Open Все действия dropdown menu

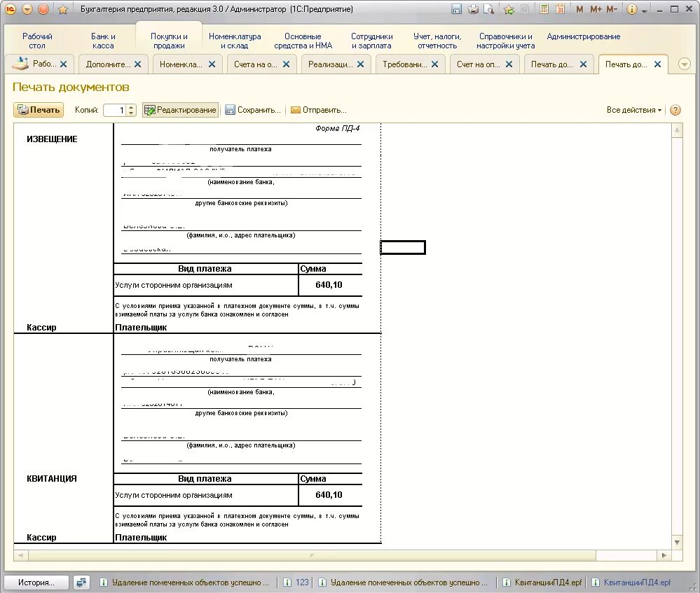click(x=634, y=110)
